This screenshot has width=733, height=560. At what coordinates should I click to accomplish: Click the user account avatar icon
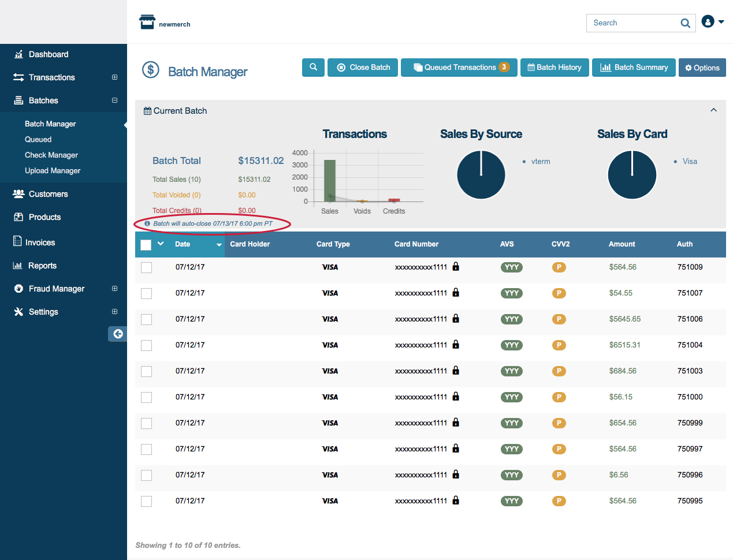(x=708, y=22)
